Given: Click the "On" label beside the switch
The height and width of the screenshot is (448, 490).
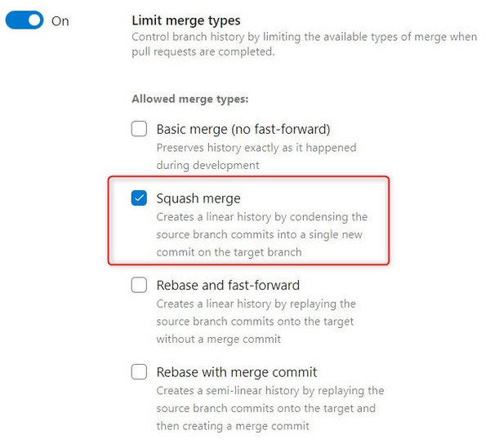Looking at the screenshot, I should tap(60, 20).
